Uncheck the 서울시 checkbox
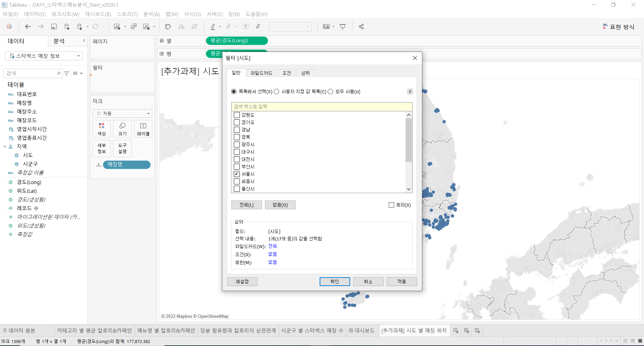 coord(237,174)
